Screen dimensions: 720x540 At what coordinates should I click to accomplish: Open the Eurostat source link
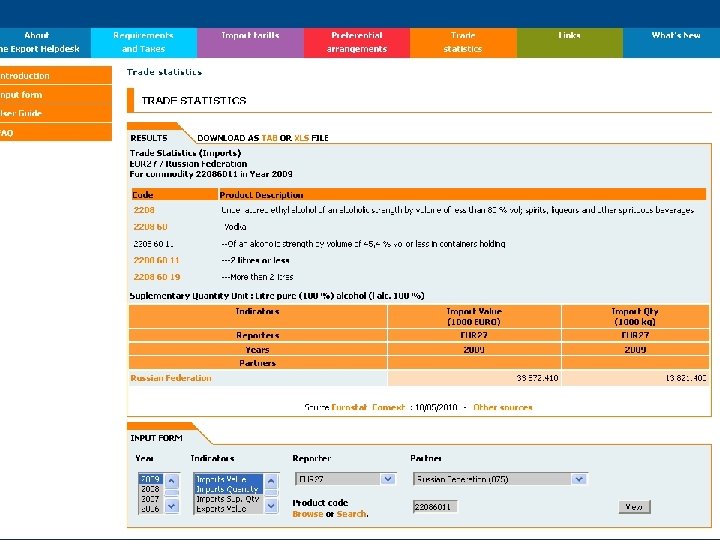coord(349,407)
